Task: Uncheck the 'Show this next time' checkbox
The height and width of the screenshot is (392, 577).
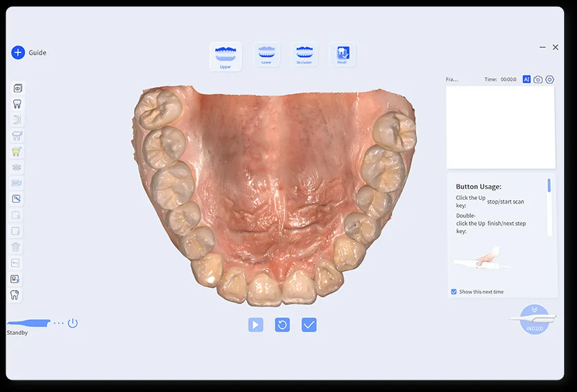Action: pos(454,292)
